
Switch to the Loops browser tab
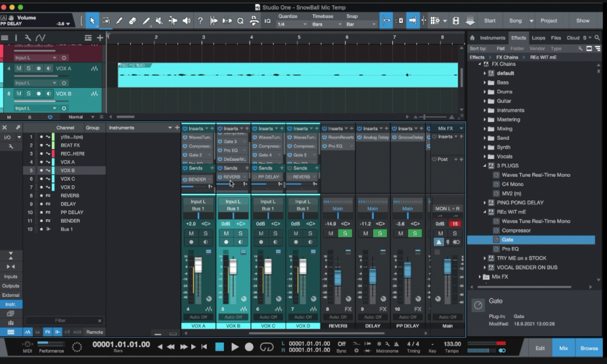tap(538, 37)
